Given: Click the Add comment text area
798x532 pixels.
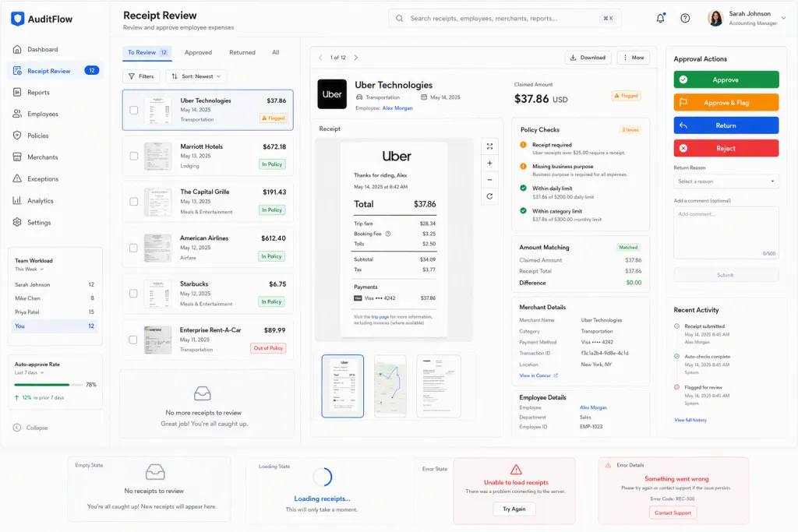Looking at the screenshot, I should tap(726, 233).
